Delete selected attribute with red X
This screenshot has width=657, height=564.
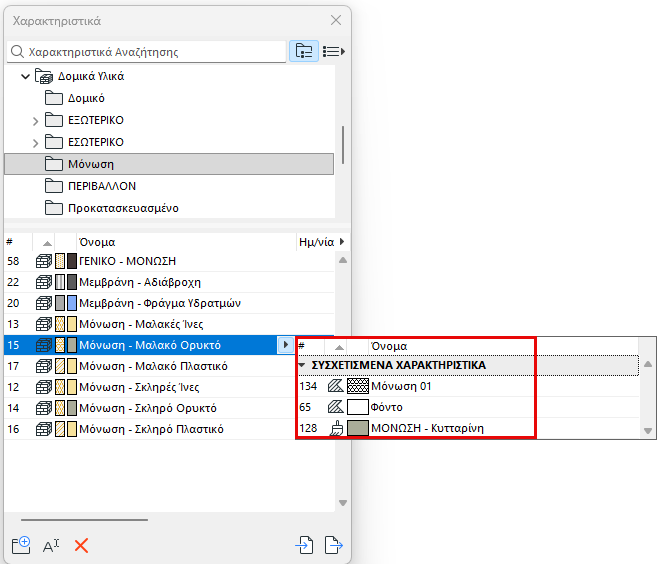(x=81, y=546)
